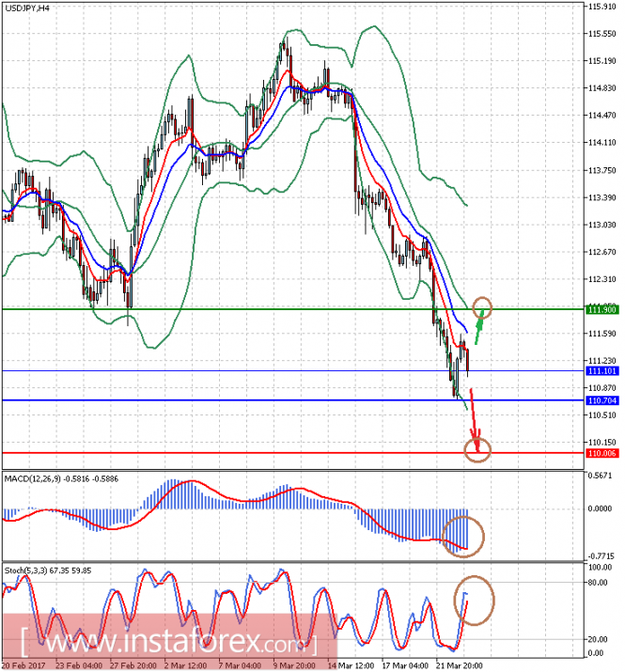The height and width of the screenshot is (672, 625).
Task: Click the 80.00 Stochastic scale value
Action: click(597, 583)
